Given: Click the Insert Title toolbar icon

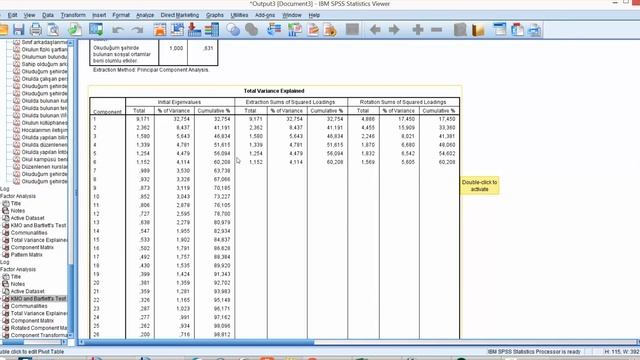Looking at the screenshot, I should pyautogui.click(x=518, y=30).
